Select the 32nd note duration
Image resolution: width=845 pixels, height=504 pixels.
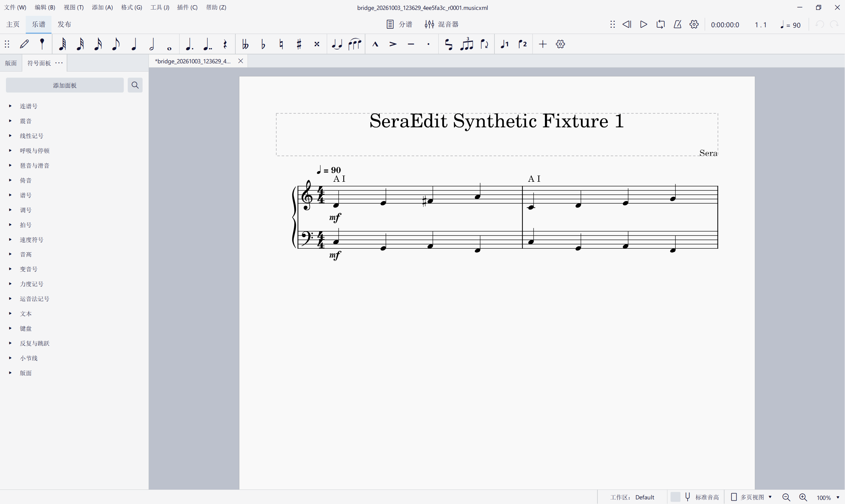point(80,44)
